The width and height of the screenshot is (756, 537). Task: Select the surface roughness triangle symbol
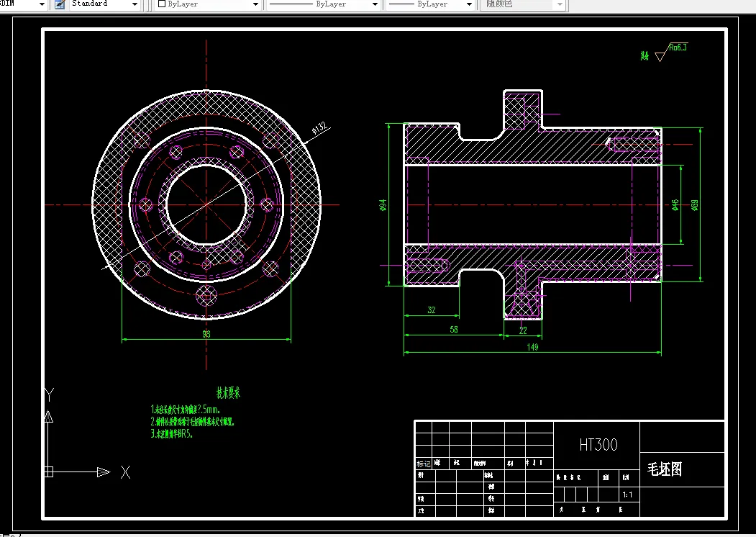(x=660, y=57)
